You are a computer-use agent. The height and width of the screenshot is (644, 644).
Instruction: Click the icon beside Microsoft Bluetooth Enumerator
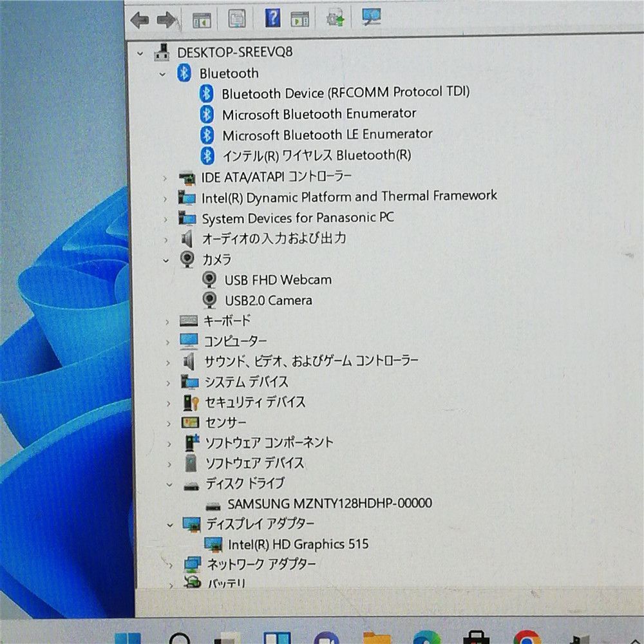(x=207, y=114)
